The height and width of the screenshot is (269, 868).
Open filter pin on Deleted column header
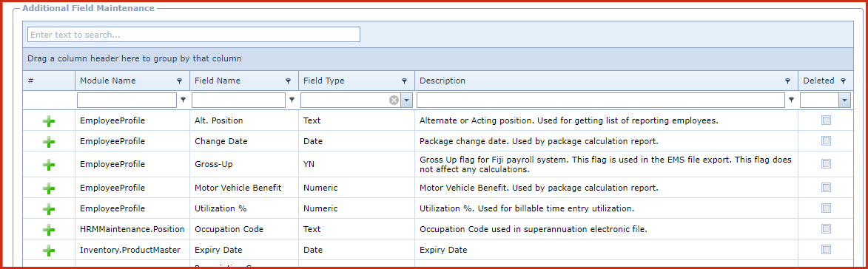[843, 81]
